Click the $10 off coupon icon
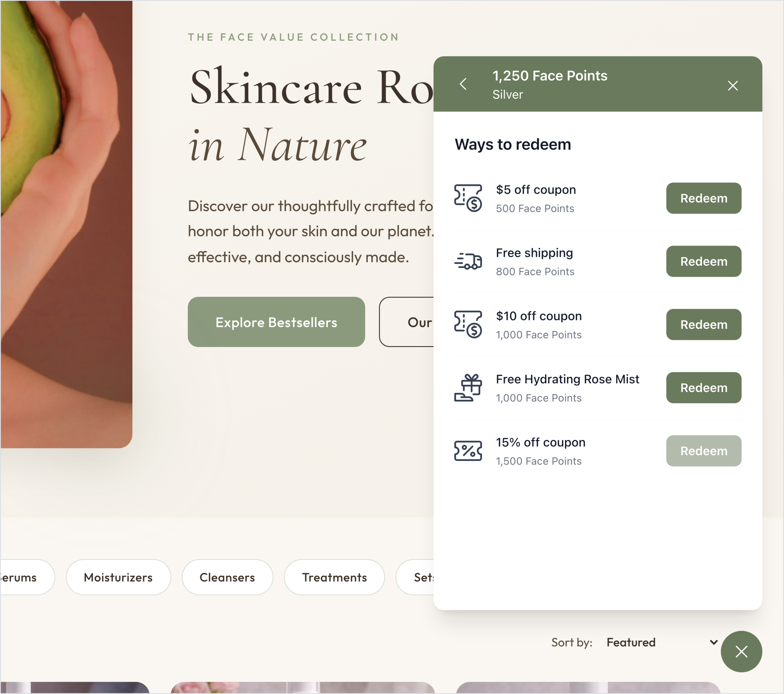784x694 pixels. (468, 324)
